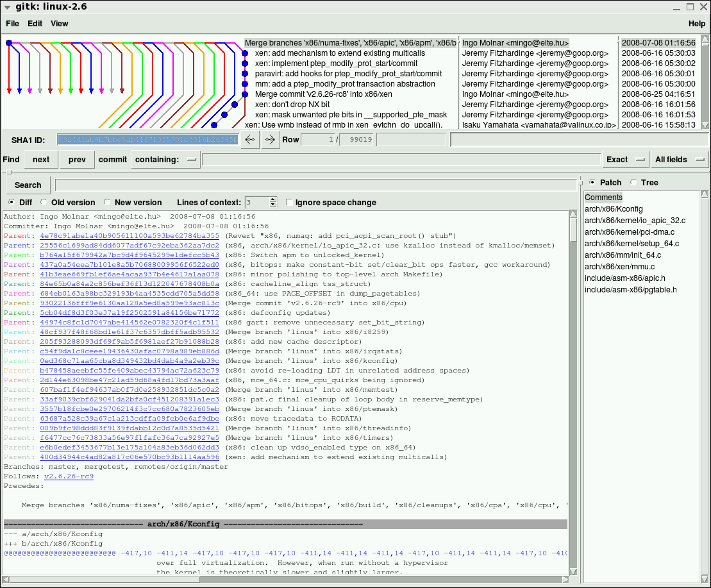This screenshot has height=588, width=711.
Task: Open the 'containing:' dropdown
Action: (165, 160)
